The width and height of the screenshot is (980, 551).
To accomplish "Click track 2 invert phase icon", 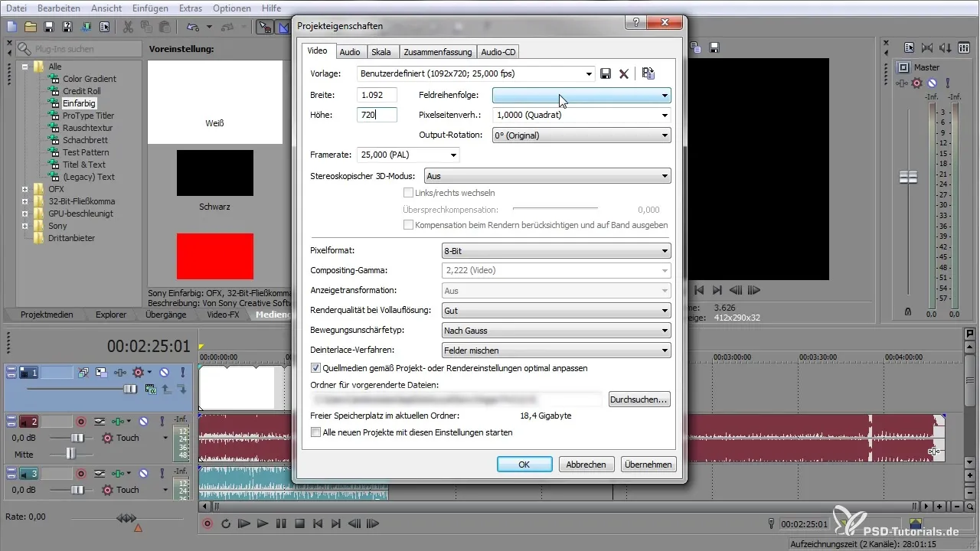I will pos(100,421).
